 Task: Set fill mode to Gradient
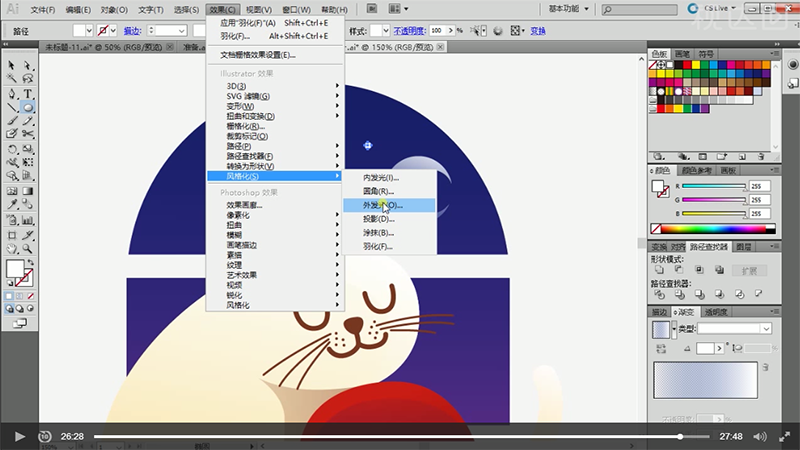20,296
